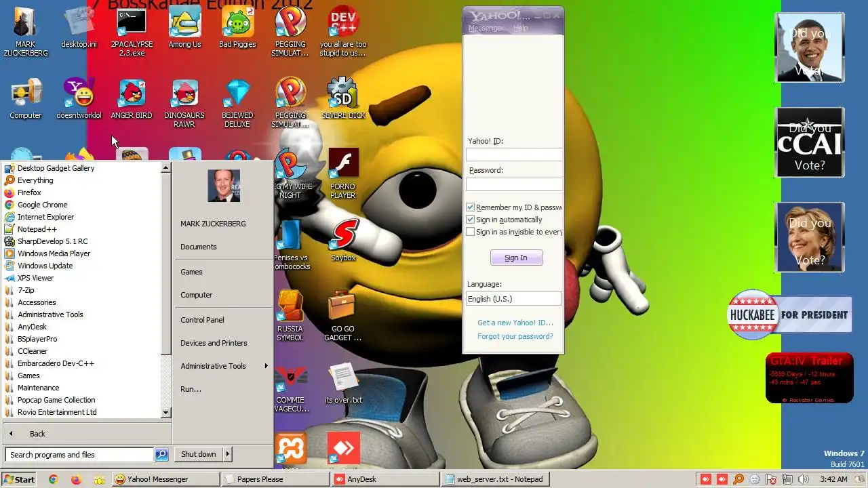The height and width of the screenshot is (488, 868).
Task: Click the HUCKABEE FOR PRESIDENT gadget
Action: coord(789,314)
